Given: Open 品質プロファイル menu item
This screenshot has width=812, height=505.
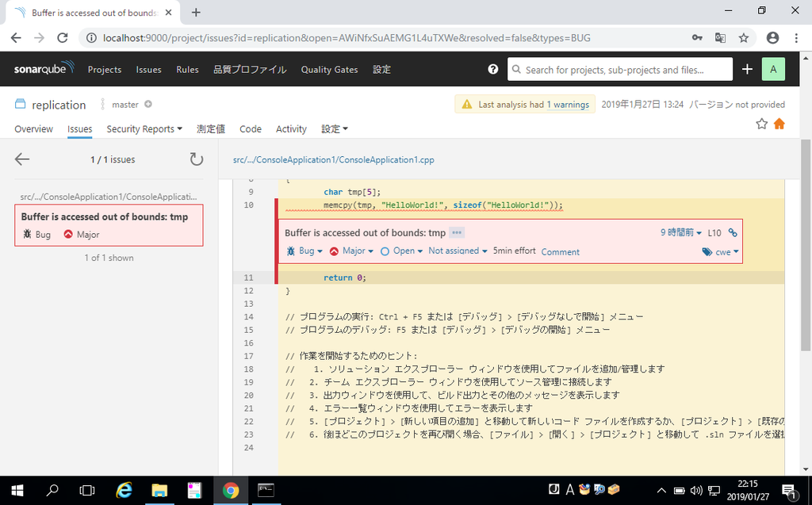Looking at the screenshot, I should (250, 70).
